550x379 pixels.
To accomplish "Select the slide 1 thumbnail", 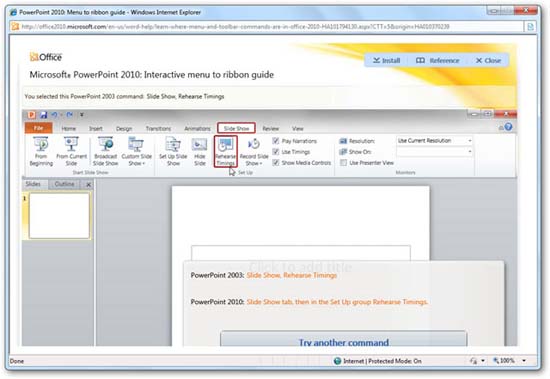I will pyautogui.click(x=59, y=216).
